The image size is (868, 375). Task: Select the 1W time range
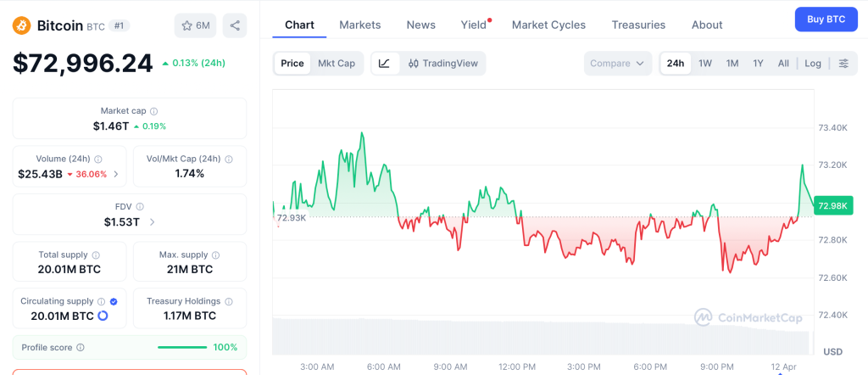pyautogui.click(x=705, y=64)
